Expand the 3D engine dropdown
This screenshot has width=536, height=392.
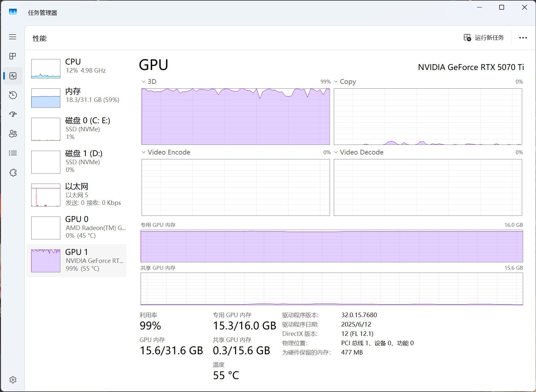coord(149,82)
